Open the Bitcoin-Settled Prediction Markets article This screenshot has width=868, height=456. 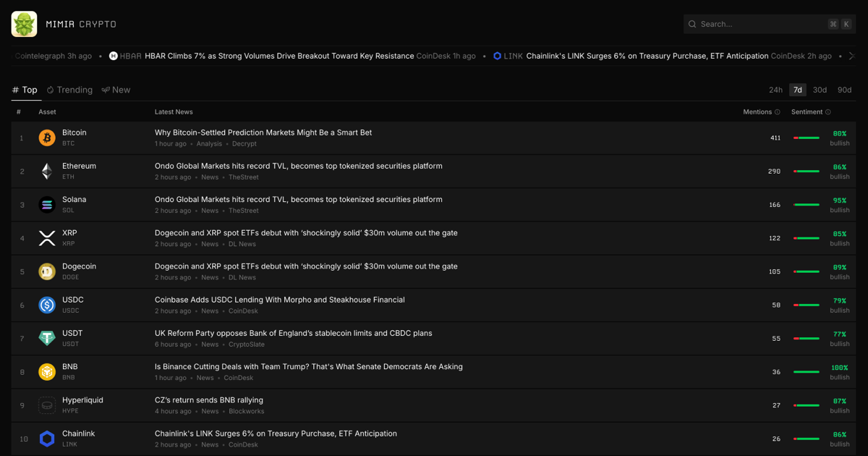pyautogui.click(x=263, y=133)
